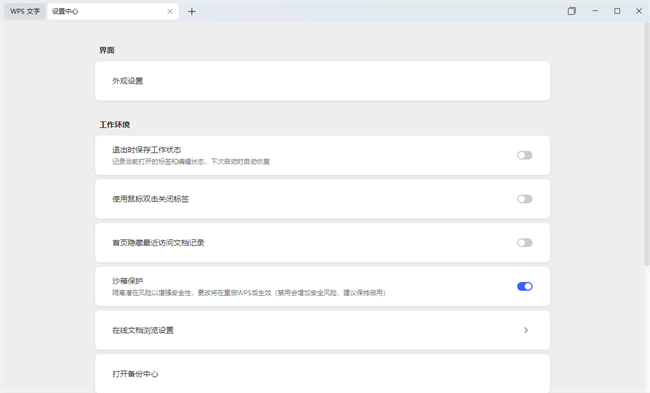The image size is (650, 393).
Task: Open 外观设置 row
Action: 323,81
